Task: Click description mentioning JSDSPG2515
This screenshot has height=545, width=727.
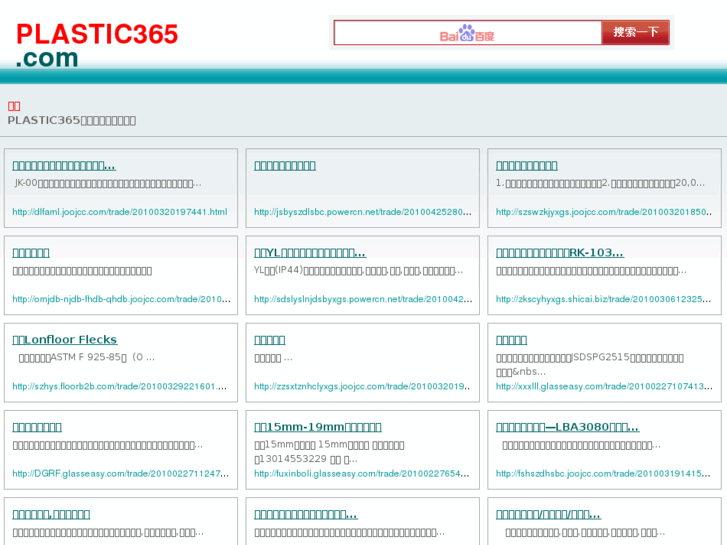Action: pyautogui.click(x=590, y=365)
